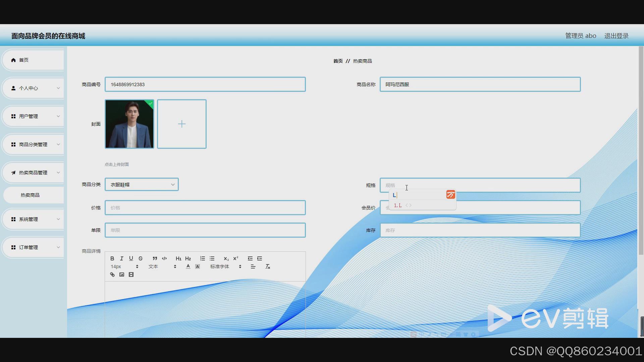Clear text formatting

click(268, 266)
